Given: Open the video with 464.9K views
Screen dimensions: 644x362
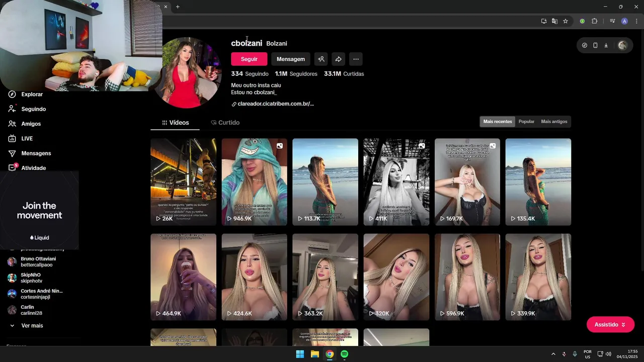Looking at the screenshot, I should click(x=183, y=277).
